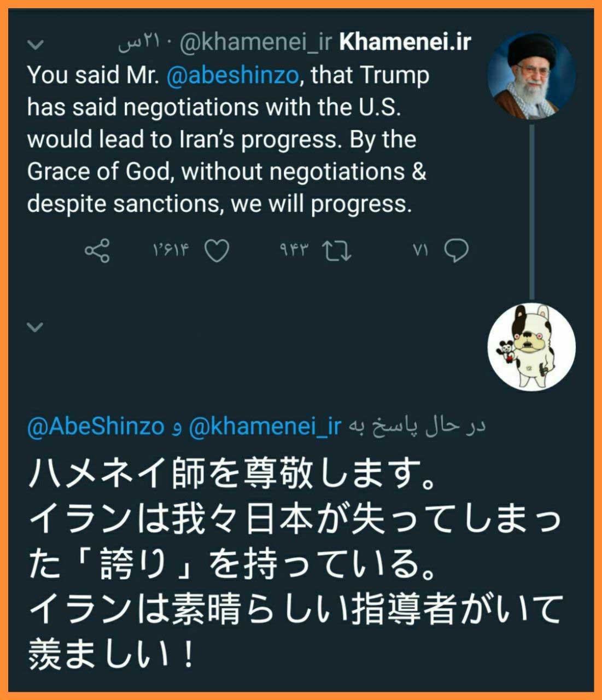Click the Persian replying-to label
The image size is (602, 700).
[x=417, y=427]
